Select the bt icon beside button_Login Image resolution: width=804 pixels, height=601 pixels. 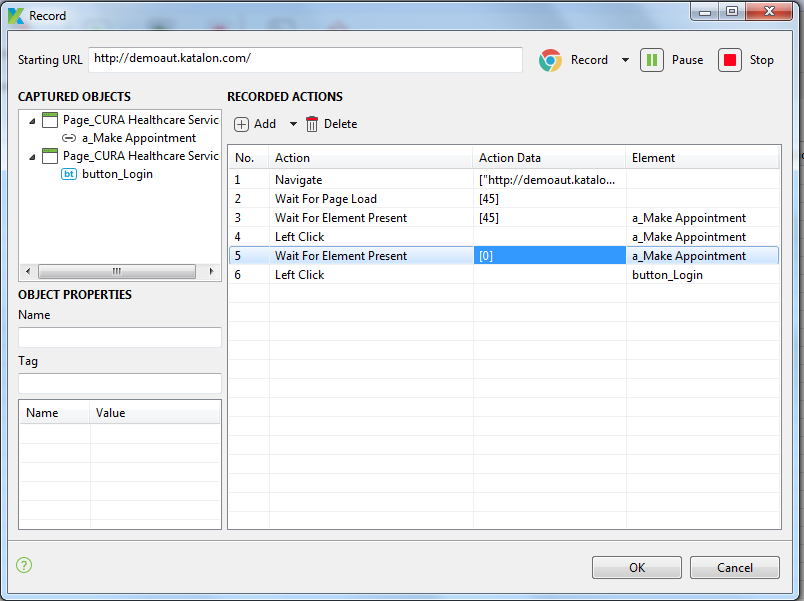coord(69,174)
